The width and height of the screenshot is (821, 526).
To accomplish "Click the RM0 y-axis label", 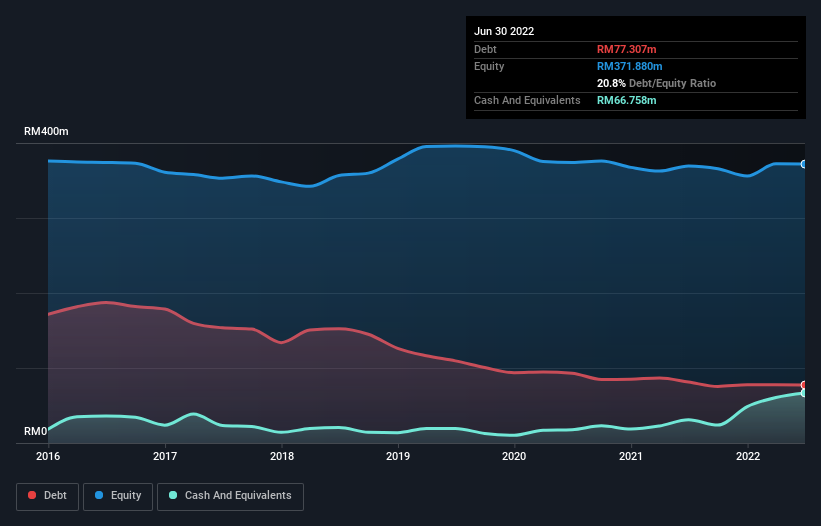I will tap(36, 431).
